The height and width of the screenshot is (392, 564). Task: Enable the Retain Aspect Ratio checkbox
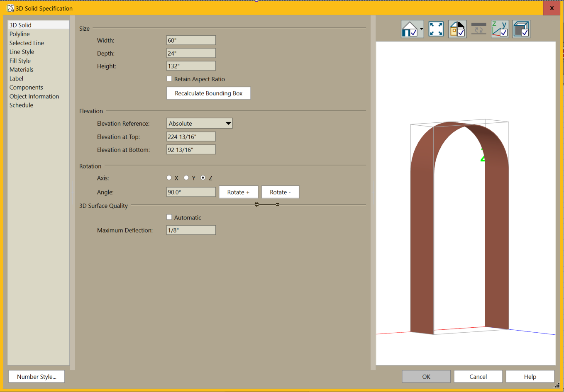(x=169, y=79)
